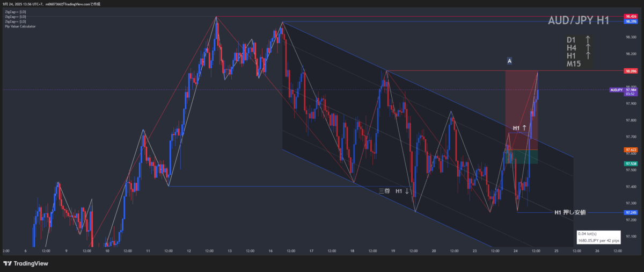Click the boxed "A" marker above the red zone
The height and width of the screenshot is (272, 644).
click(x=509, y=61)
